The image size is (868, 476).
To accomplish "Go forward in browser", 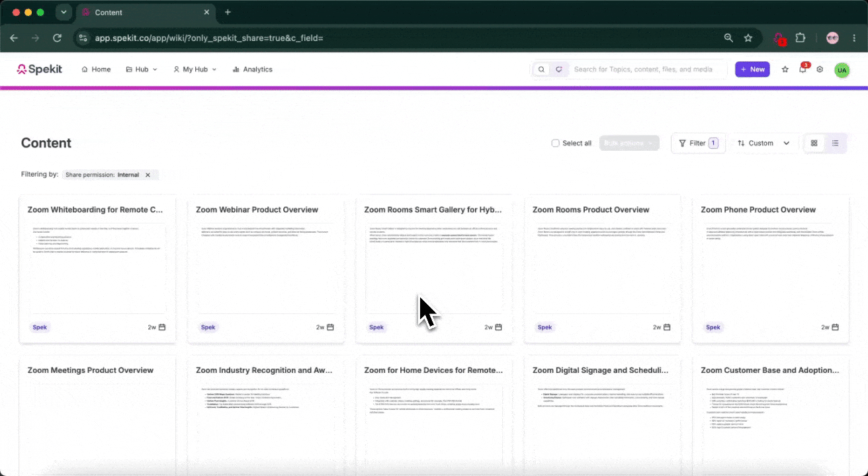I will click(x=35, y=38).
